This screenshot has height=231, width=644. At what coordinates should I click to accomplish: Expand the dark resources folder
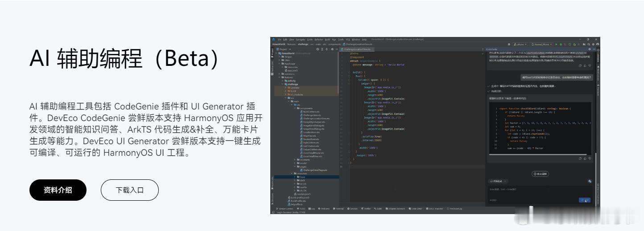[x=295, y=180]
